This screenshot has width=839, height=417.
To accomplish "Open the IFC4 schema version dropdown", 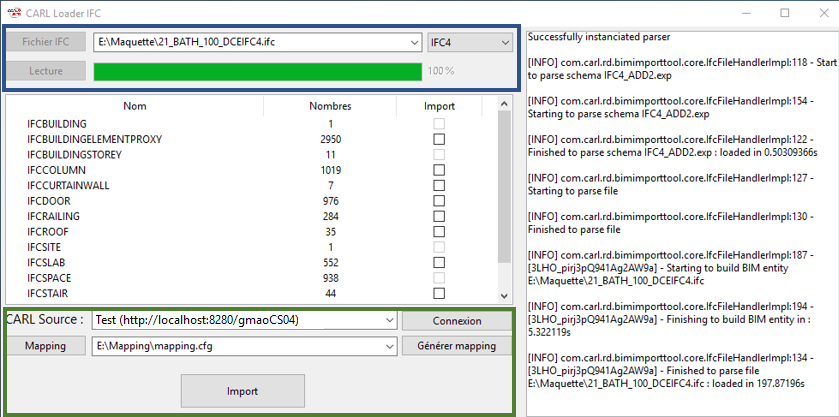I will pos(505,42).
